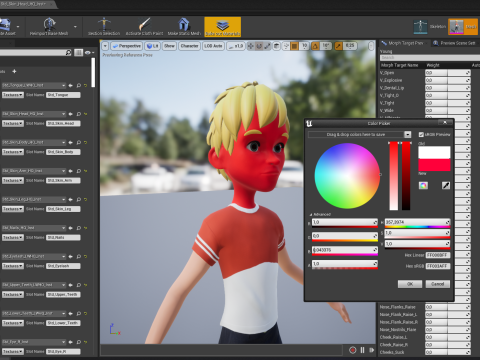Open the eye visibility filter dropdown
The image size is (480, 360).
coord(89,52)
